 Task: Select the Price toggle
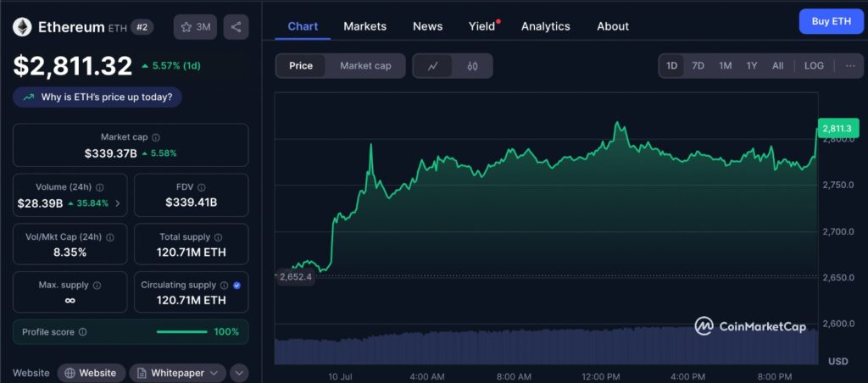tap(301, 66)
